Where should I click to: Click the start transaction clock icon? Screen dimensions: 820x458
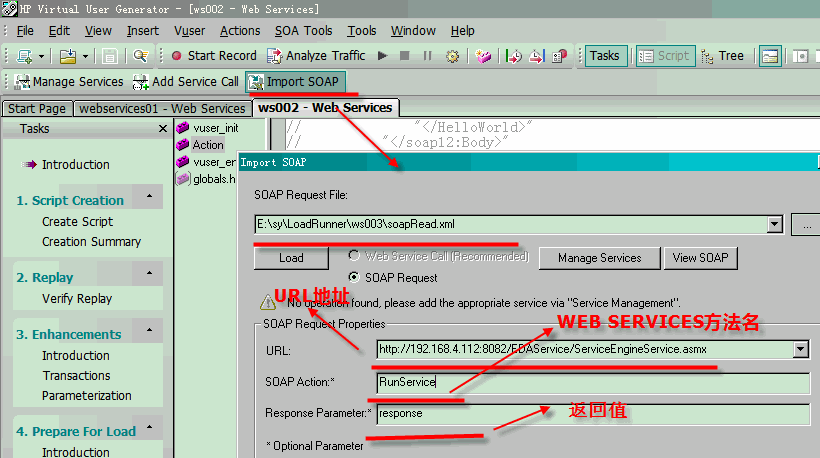(x=514, y=56)
